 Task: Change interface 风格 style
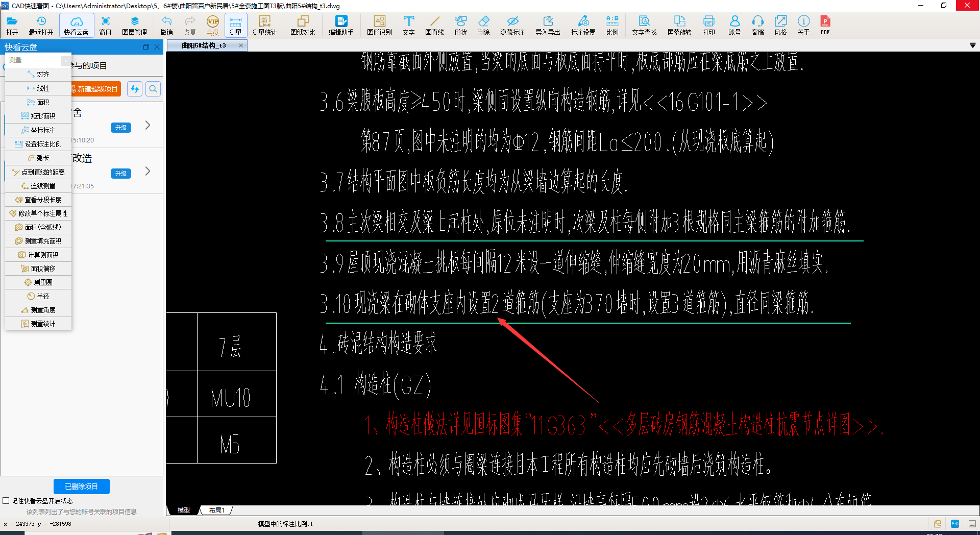(x=780, y=25)
